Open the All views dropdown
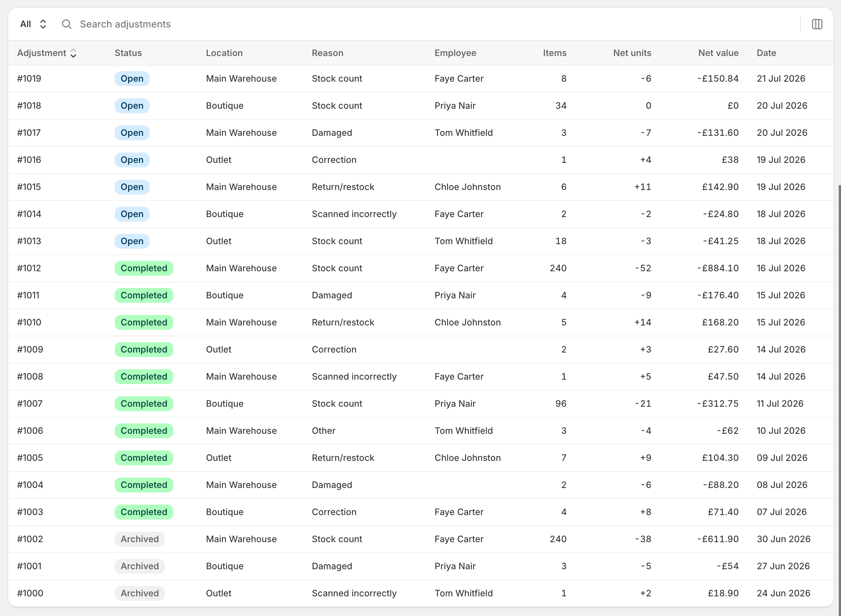This screenshot has height=616, width=841. click(x=33, y=24)
